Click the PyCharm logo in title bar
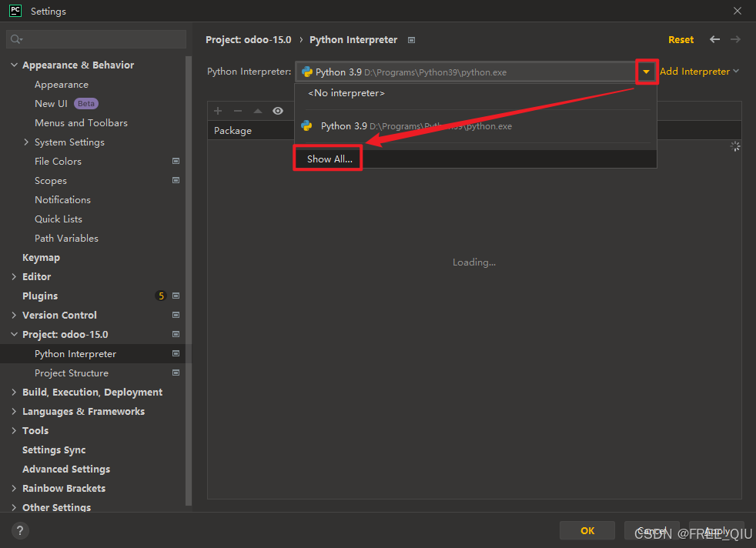 point(15,11)
